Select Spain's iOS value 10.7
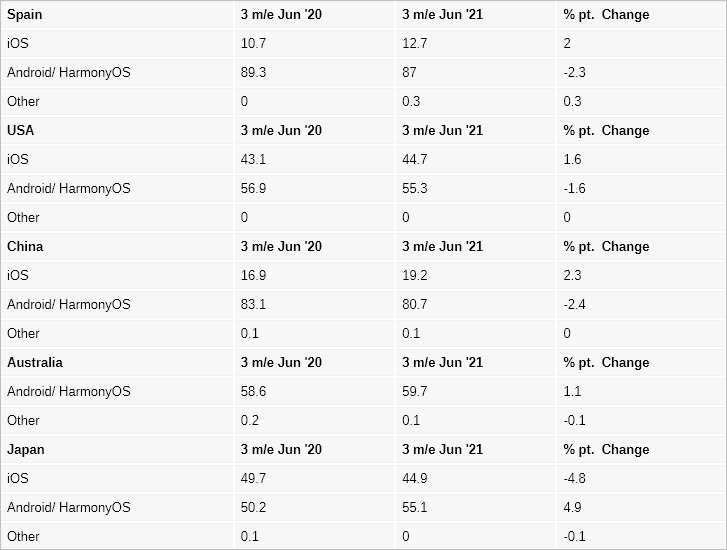Screen dimensions: 727x550 pyautogui.click(x=252, y=44)
